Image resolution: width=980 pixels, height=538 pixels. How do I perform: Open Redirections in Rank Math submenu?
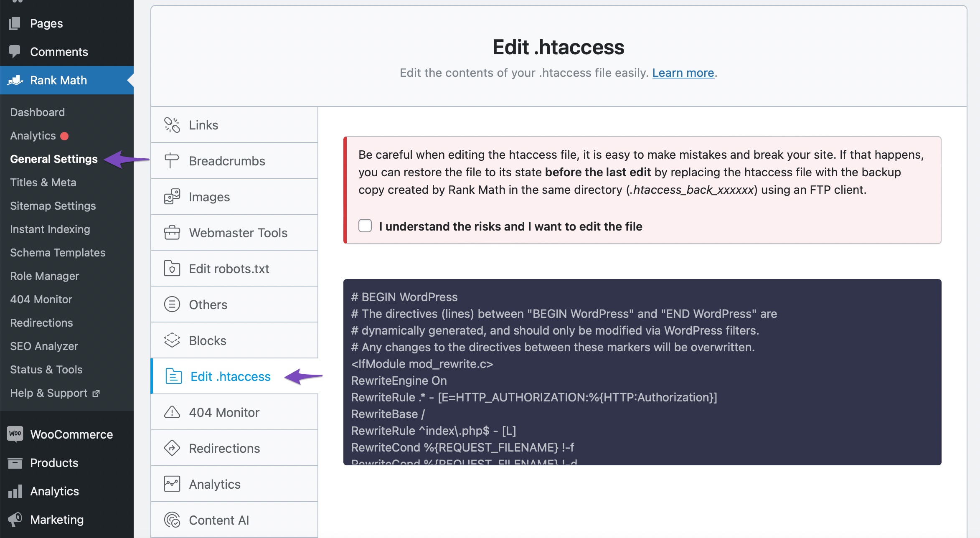pyautogui.click(x=42, y=323)
